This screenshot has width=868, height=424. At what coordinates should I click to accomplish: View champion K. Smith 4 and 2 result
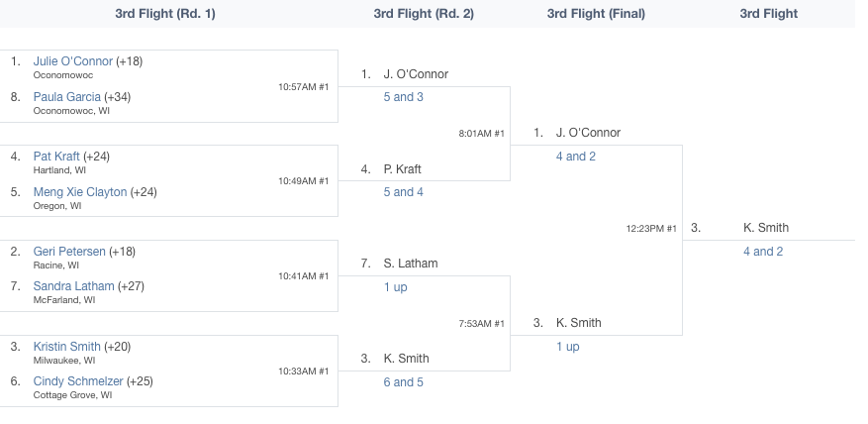(x=763, y=252)
